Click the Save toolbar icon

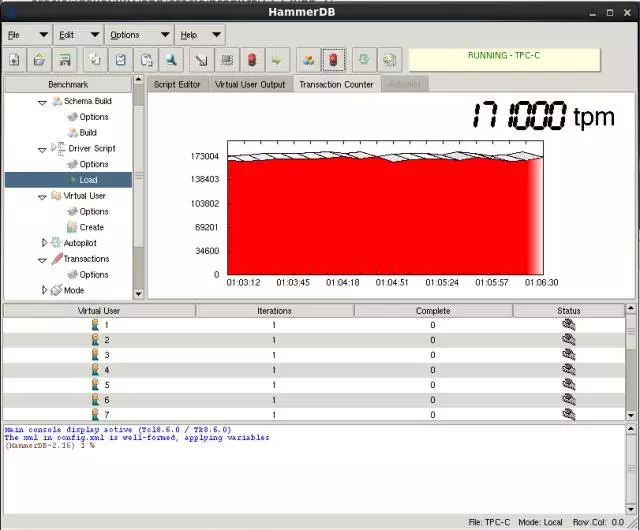click(x=64, y=60)
